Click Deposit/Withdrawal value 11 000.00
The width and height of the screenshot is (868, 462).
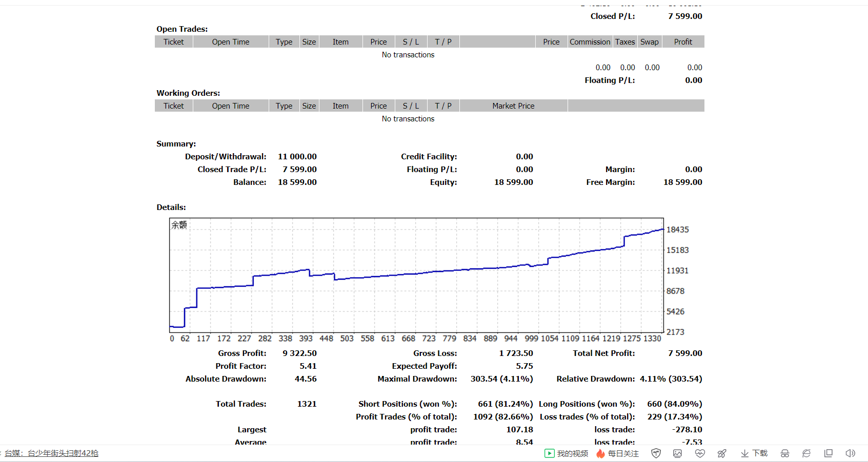click(x=297, y=157)
